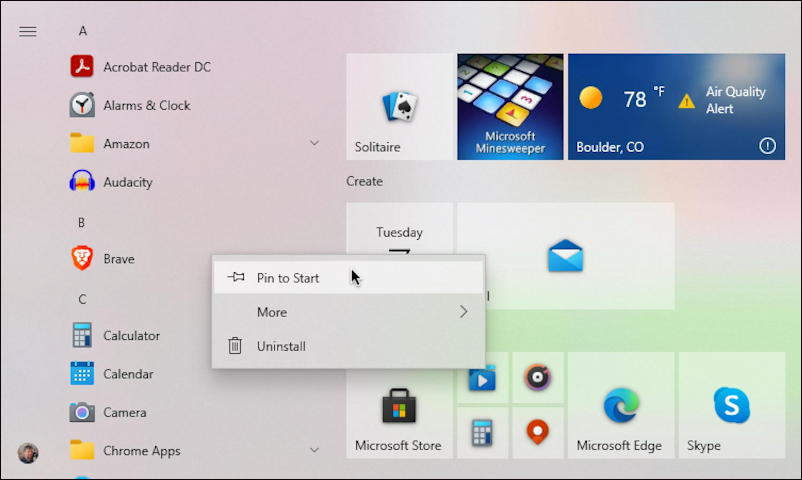802x480 pixels.
Task: Click the letter A section header
Action: click(x=83, y=31)
